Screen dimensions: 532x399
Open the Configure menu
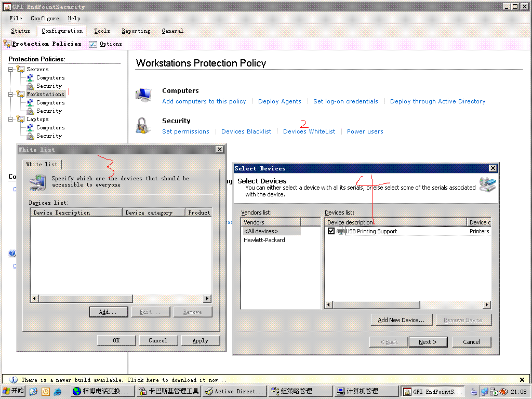coord(45,18)
